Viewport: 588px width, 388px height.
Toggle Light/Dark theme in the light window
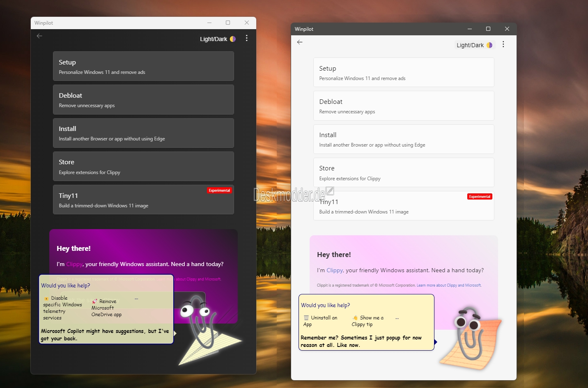474,45
